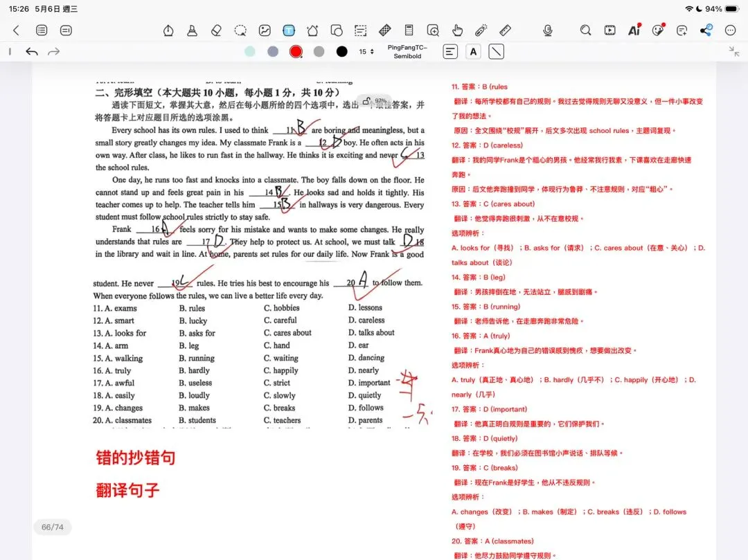This screenshot has height=560, width=748.
Task: Select the Eraser tool
Action: click(216, 30)
